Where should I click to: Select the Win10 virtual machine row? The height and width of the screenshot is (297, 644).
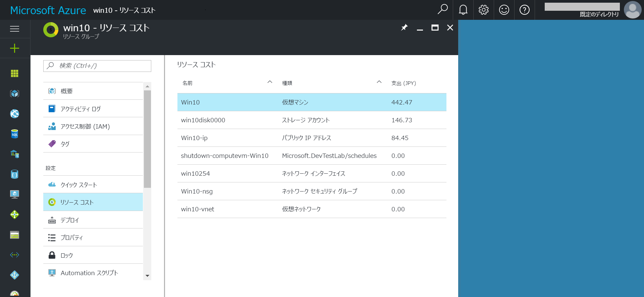[312, 102]
